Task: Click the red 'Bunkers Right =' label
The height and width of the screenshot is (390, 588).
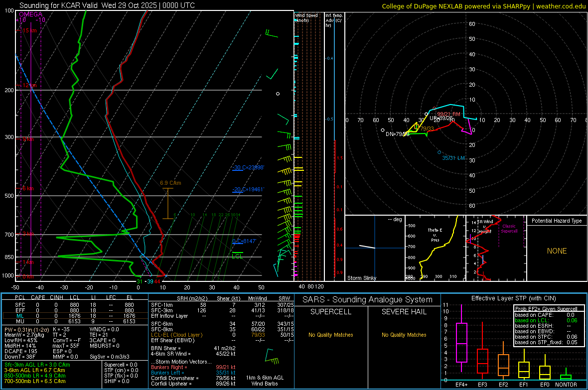Action: tap(169, 367)
